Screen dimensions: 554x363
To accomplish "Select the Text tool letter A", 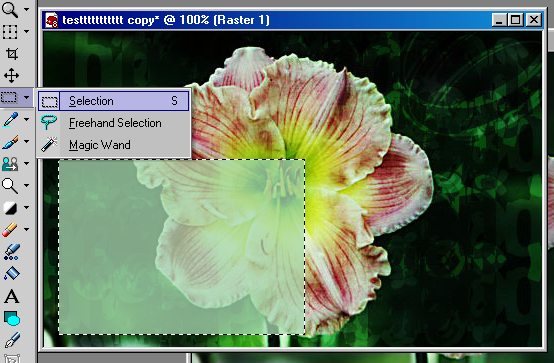I will click(x=12, y=296).
